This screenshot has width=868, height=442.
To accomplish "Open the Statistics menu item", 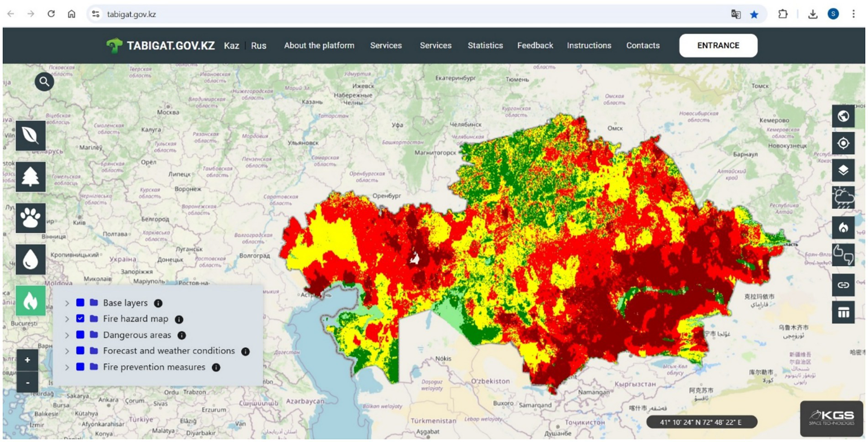I will [x=485, y=46].
